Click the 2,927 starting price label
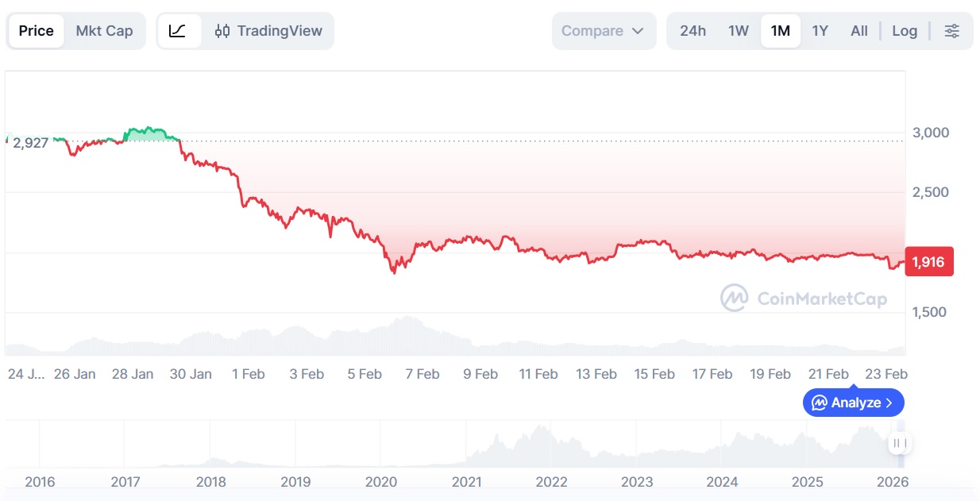980x501 pixels. pos(30,143)
